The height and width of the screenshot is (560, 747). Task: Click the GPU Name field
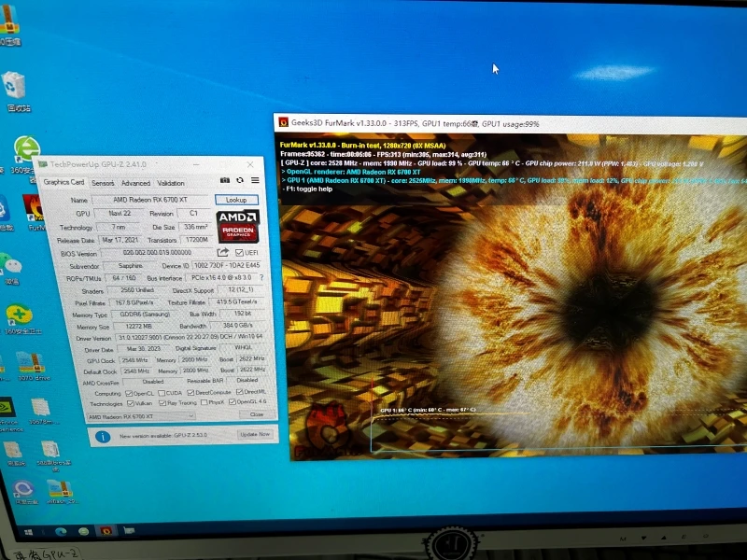click(x=150, y=200)
